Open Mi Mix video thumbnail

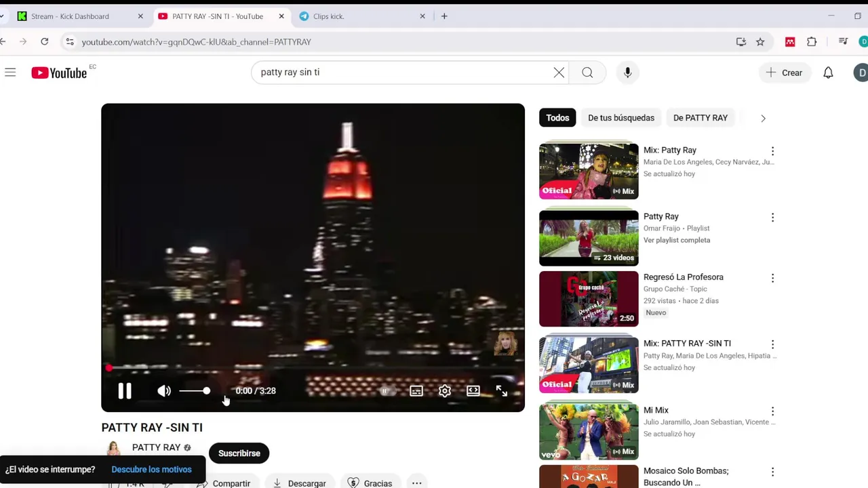tap(589, 432)
